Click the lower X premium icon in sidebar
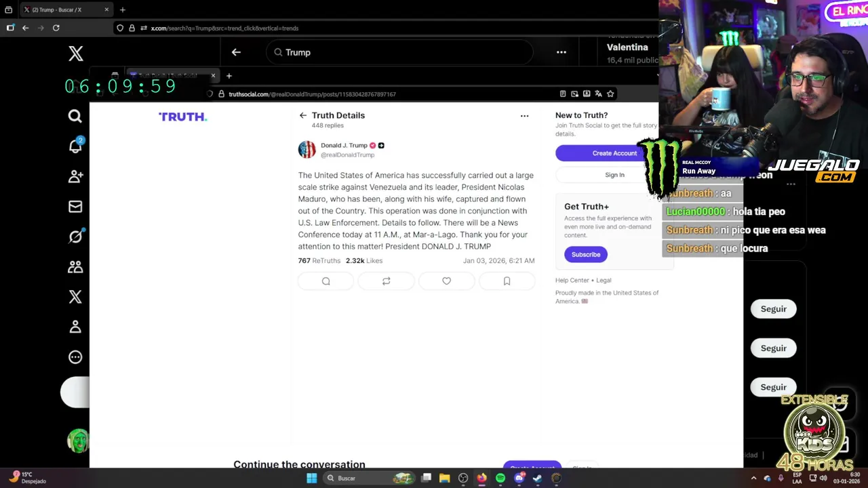 [75, 297]
